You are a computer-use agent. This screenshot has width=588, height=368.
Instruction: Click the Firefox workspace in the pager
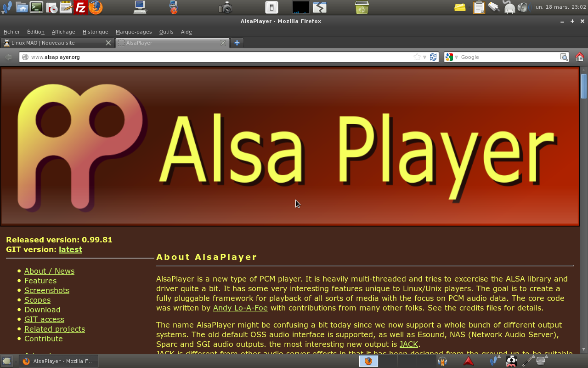coord(368,361)
